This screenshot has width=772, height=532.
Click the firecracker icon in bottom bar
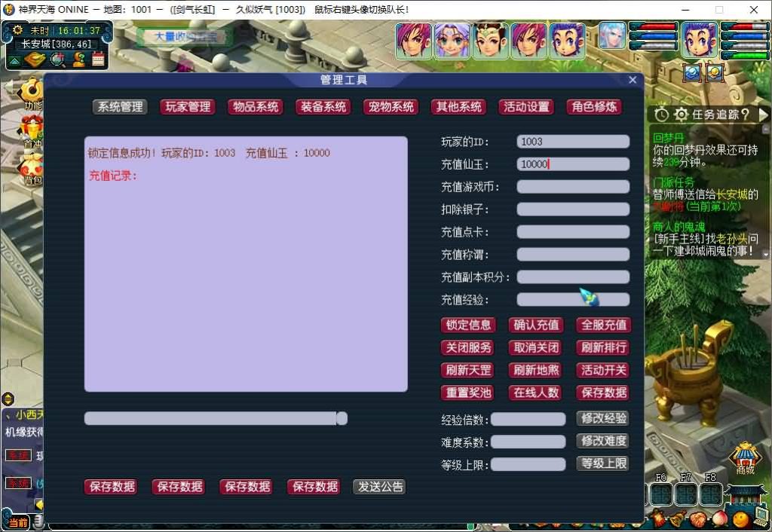657,518
